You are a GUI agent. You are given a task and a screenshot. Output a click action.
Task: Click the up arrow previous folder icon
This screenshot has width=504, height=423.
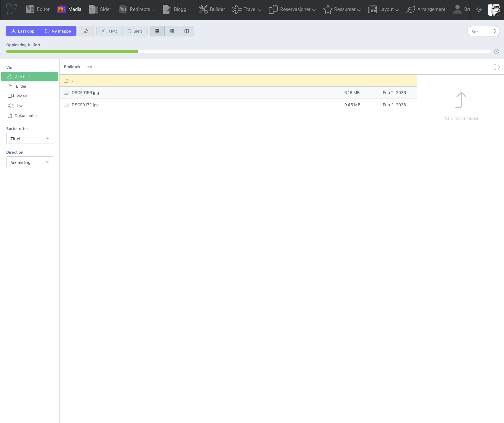[461, 100]
